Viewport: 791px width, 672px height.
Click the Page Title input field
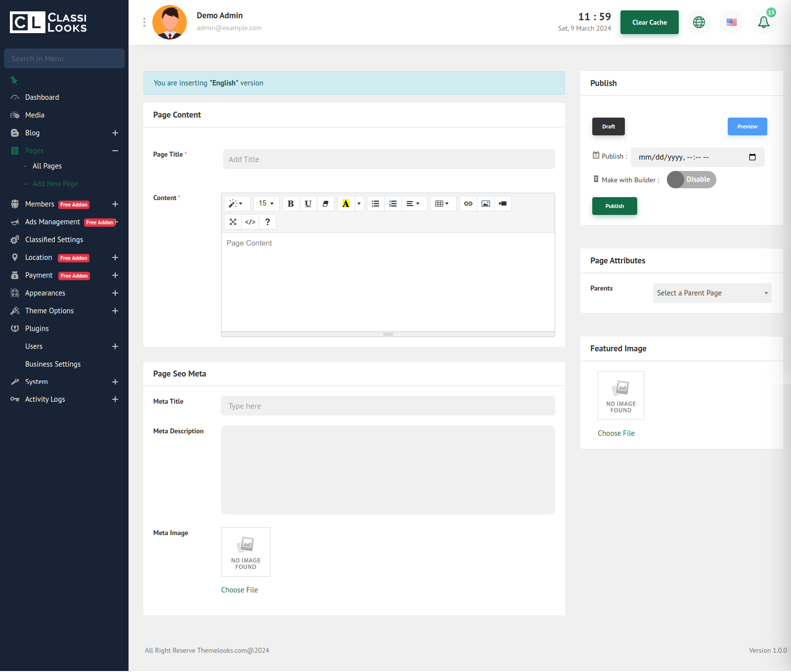pyautogui.click(x=389, y=159)
